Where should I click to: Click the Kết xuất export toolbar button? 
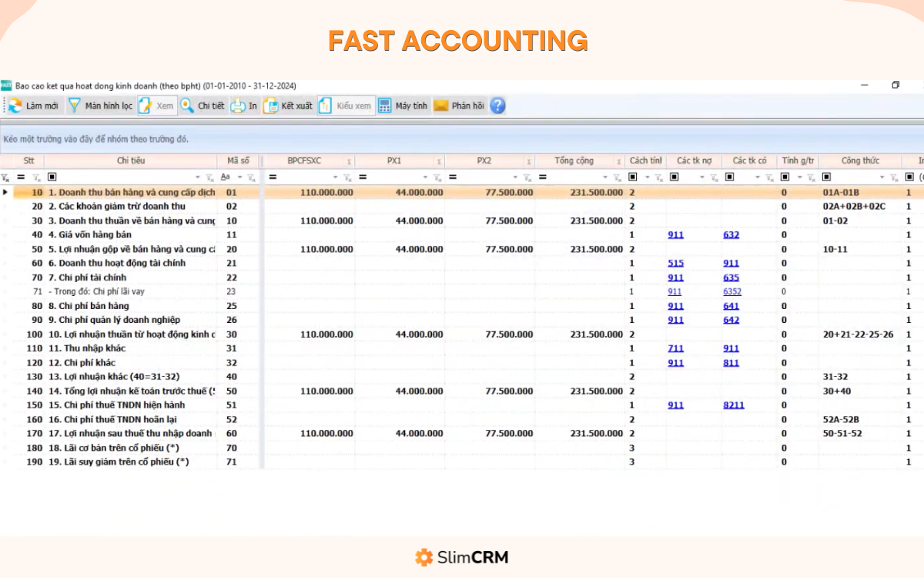[288, 106]
